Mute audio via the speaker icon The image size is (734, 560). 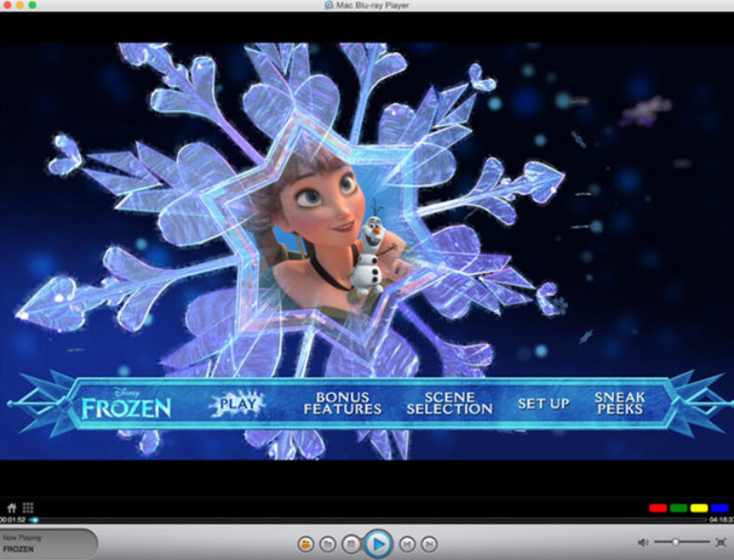tap(644, 542)
